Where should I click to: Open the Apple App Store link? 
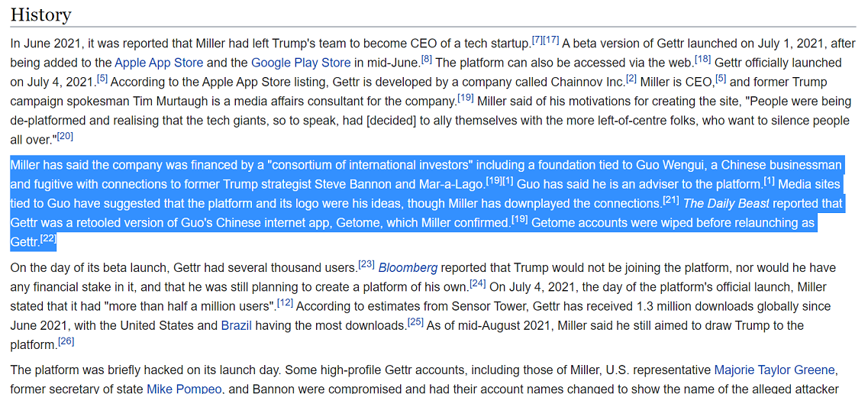click(x=159, y=63)
